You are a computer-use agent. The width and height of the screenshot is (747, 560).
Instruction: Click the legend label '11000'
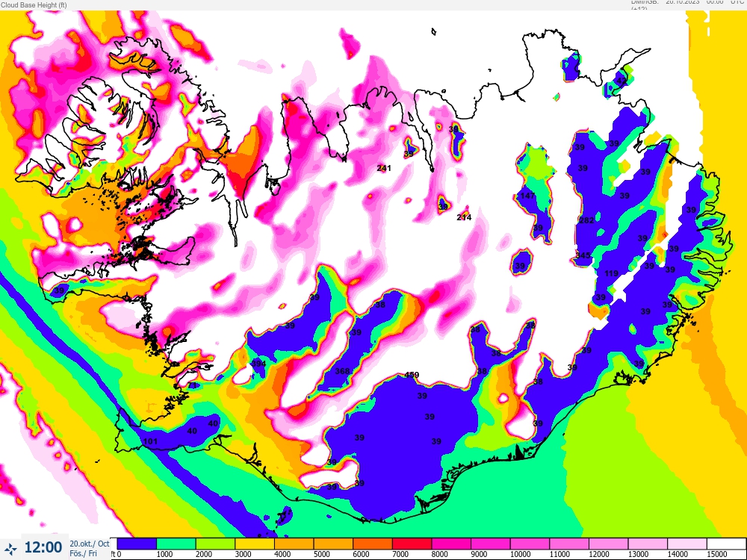tap(560, 554)
